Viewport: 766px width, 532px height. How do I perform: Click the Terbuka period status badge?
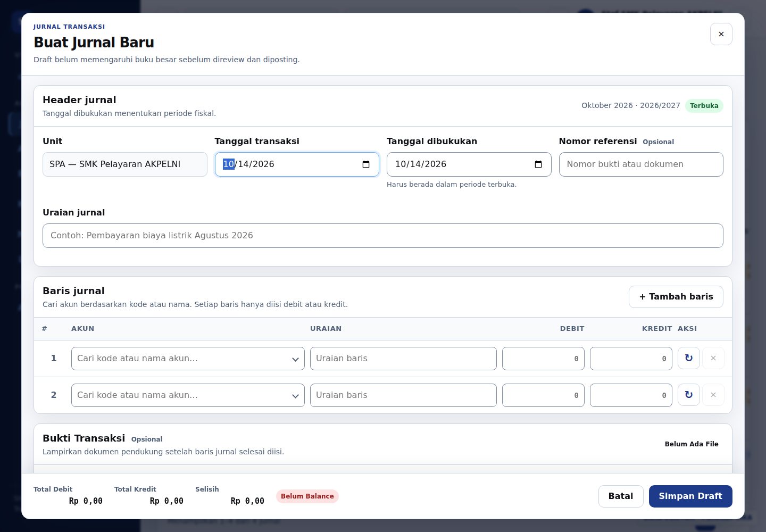tap(704, 106)
